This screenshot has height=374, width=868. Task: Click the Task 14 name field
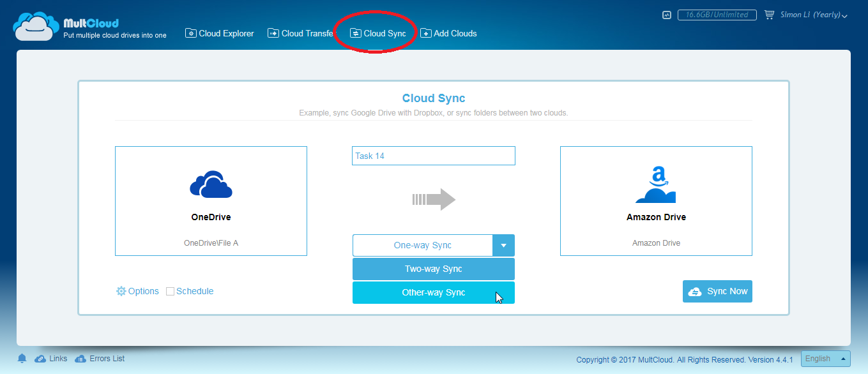[434, 156]
